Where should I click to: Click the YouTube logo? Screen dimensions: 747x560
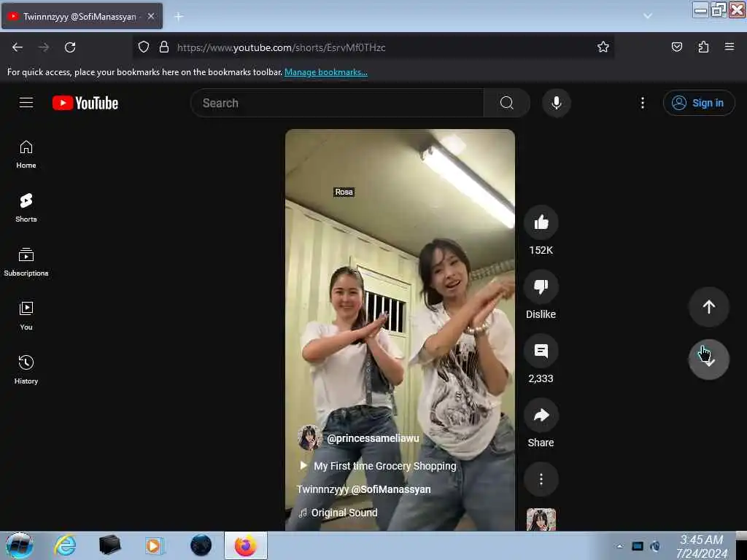click(85, 103)
